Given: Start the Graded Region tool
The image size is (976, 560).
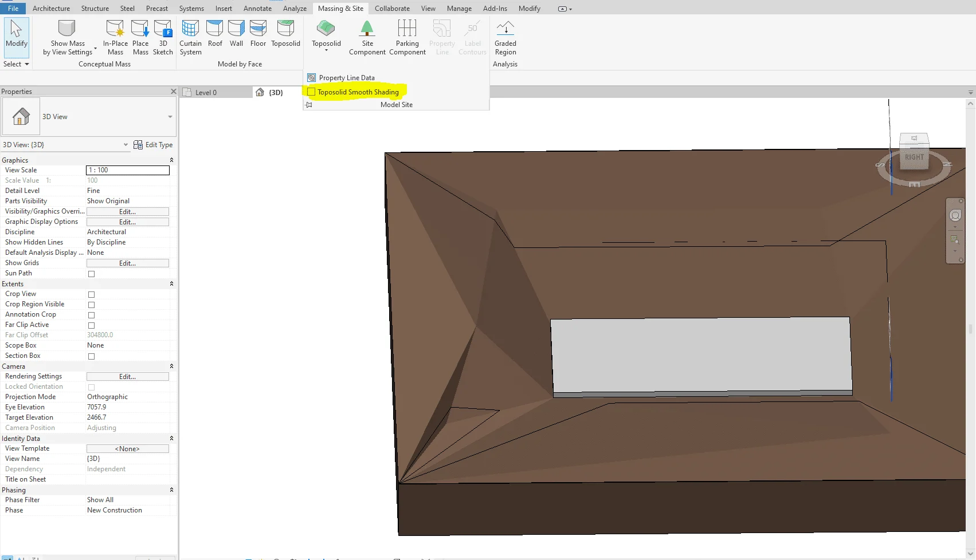Looking at the screenshot, I should pos(505,34).
